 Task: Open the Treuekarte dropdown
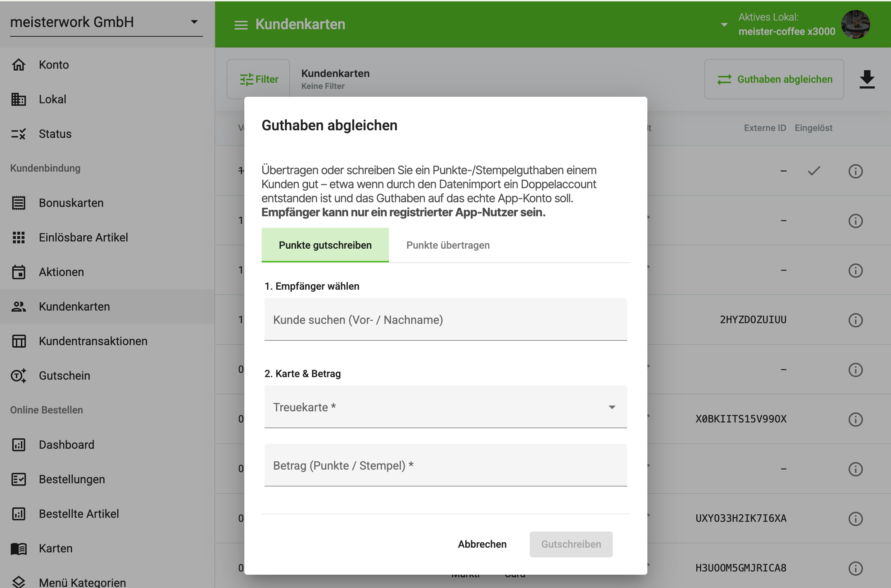click(445, 407)
